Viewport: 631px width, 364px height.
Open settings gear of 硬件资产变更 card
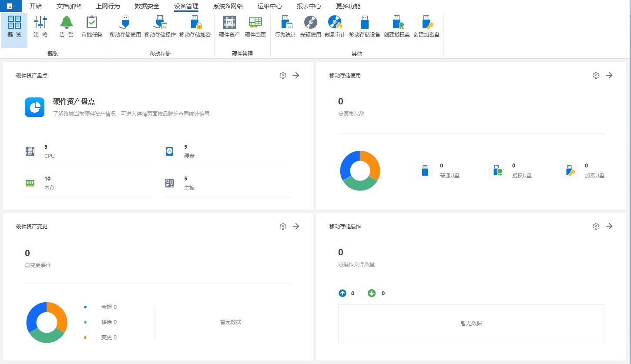[283, 226]
